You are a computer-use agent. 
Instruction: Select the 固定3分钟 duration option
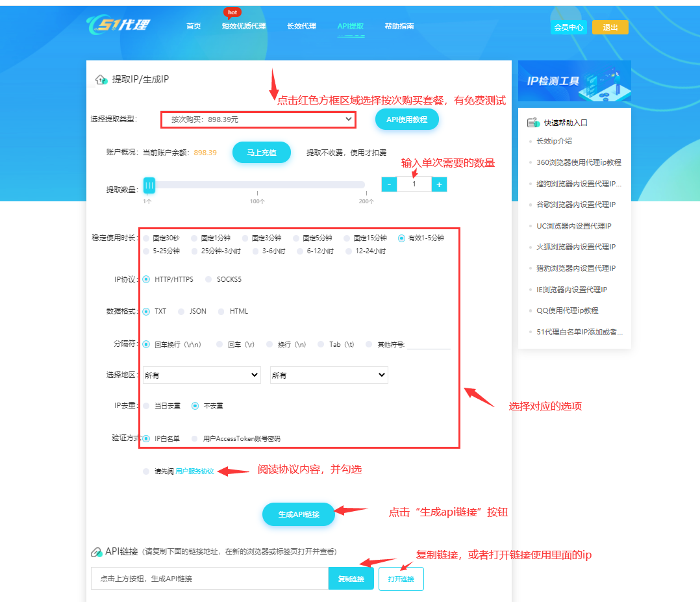coord(245,238)
